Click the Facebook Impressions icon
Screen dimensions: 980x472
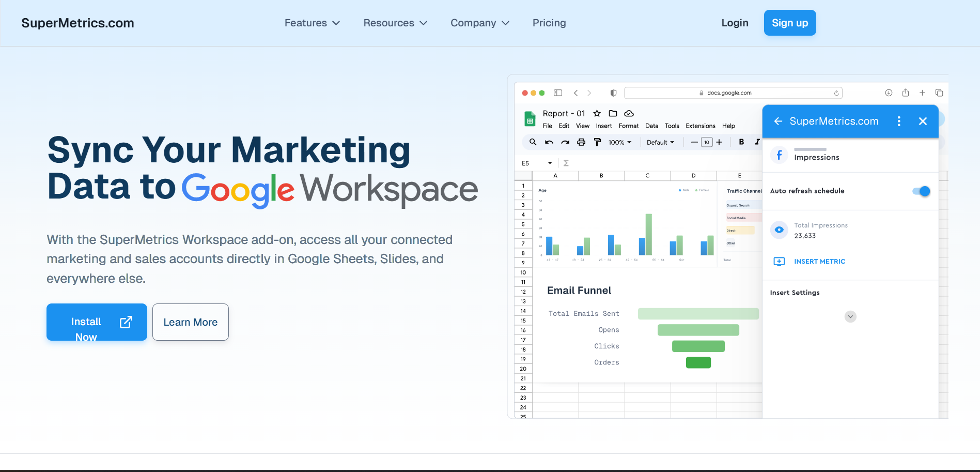click(x=779, y=155)
